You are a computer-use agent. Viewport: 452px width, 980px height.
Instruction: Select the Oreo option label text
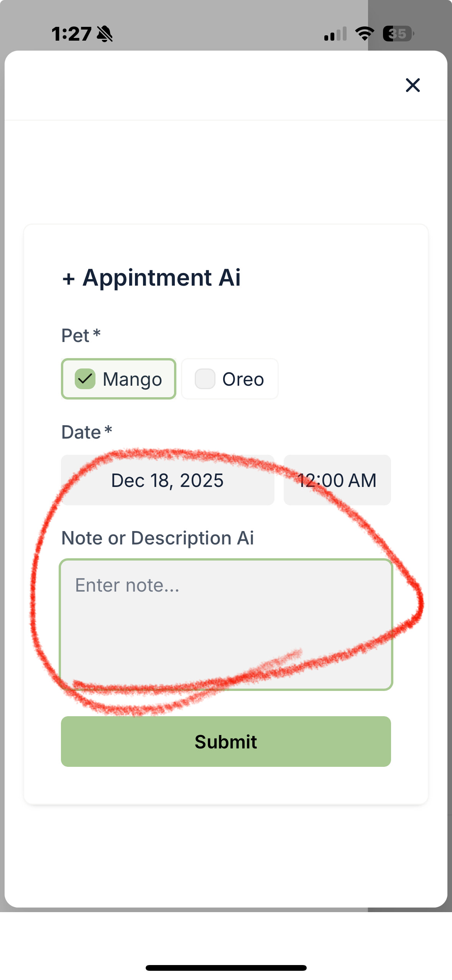click(243, 379)
